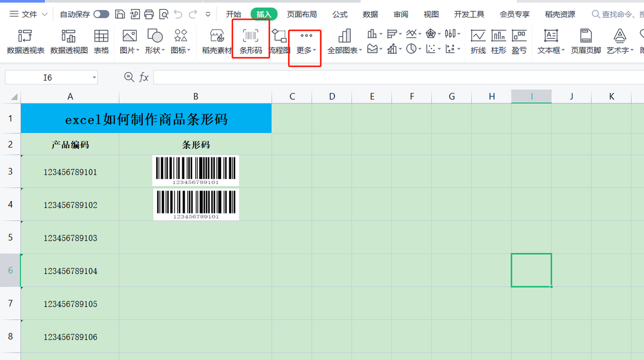This screenshot has height=360, width=644.
Task: Click the 条形码 barcode tool
Action: (251, 42)
